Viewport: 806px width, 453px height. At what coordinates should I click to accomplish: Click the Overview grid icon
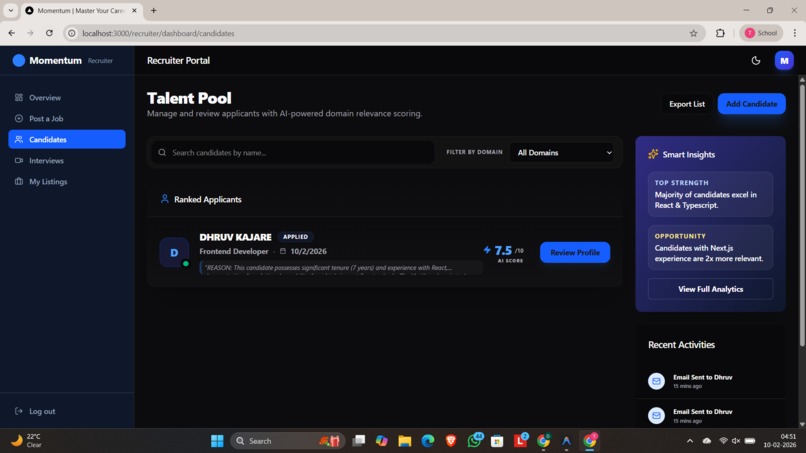[19, 98]
